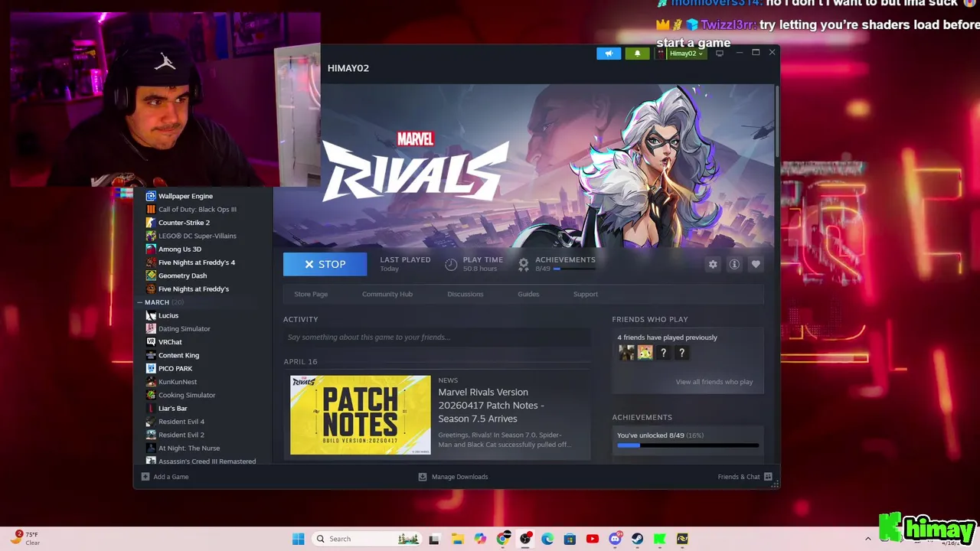The image size is (980, 551).
Task: Open Task View on the taskbar
Action: [435, 539]
